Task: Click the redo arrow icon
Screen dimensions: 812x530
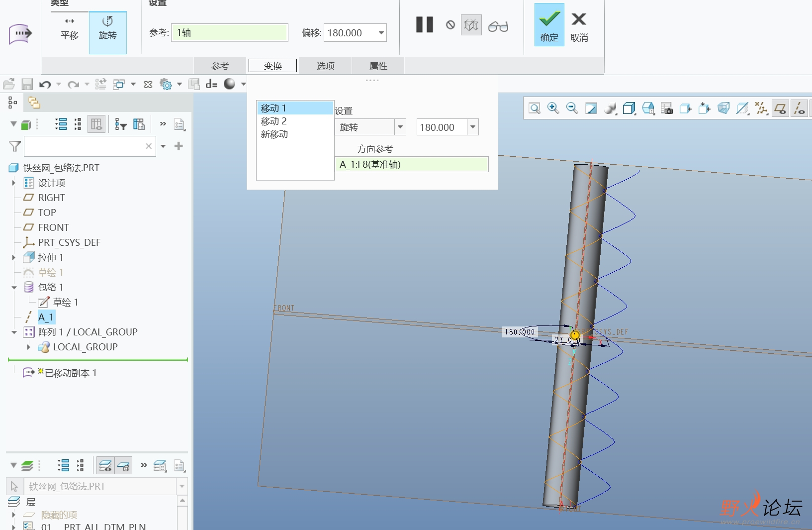Action: (x=74, y=84)
